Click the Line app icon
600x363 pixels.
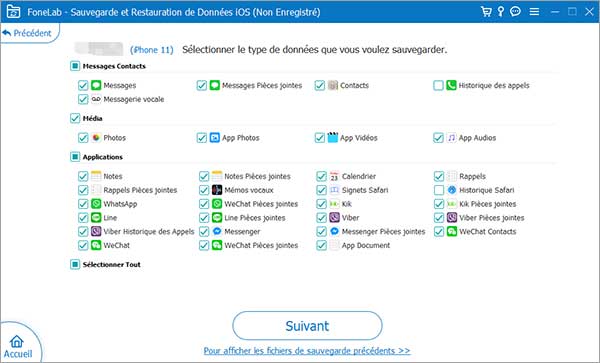(96, 218)
